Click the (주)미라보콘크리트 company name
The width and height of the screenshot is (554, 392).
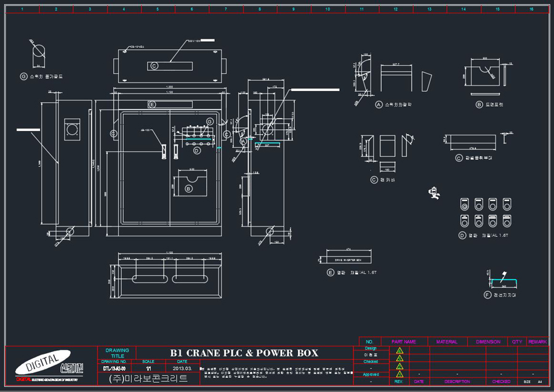click(x=148, y=378)
